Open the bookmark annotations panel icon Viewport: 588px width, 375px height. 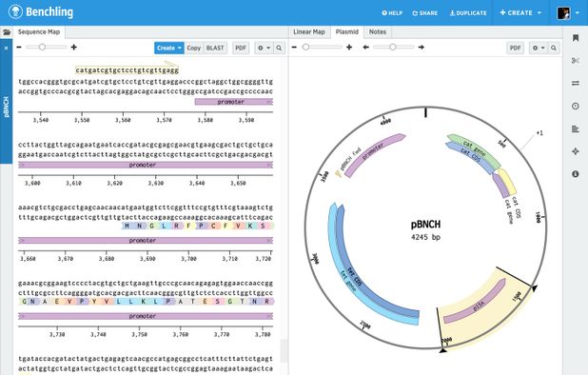[x=576, y=38]
